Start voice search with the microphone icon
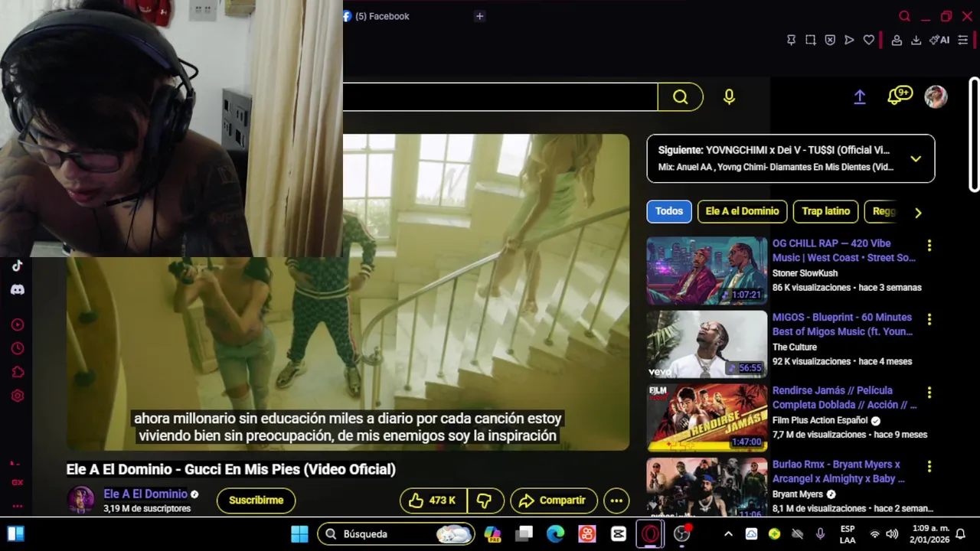 pyautogui.click(x=729, y=96)
